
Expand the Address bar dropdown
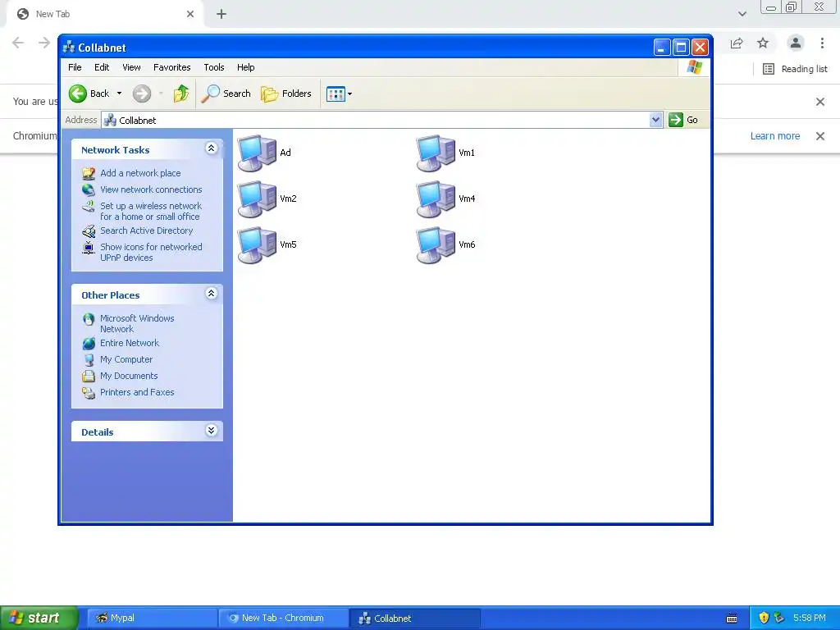tap(655, 120)
